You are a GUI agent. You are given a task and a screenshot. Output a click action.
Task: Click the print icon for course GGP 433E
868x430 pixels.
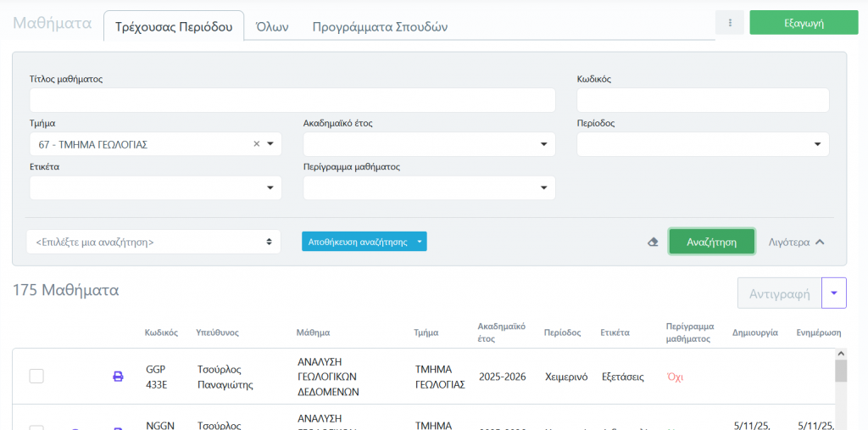[118, 377]
